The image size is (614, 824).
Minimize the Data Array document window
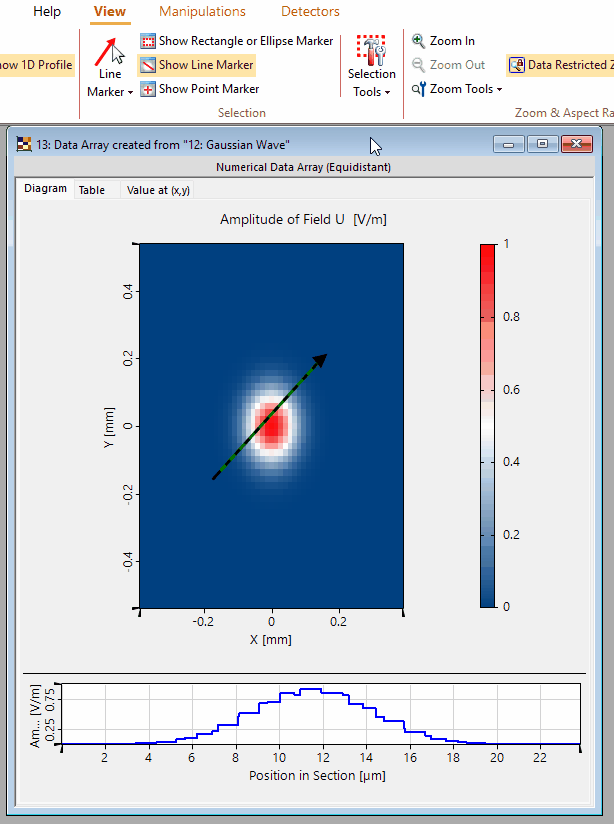pyautogui.click(x=508, y=144)
